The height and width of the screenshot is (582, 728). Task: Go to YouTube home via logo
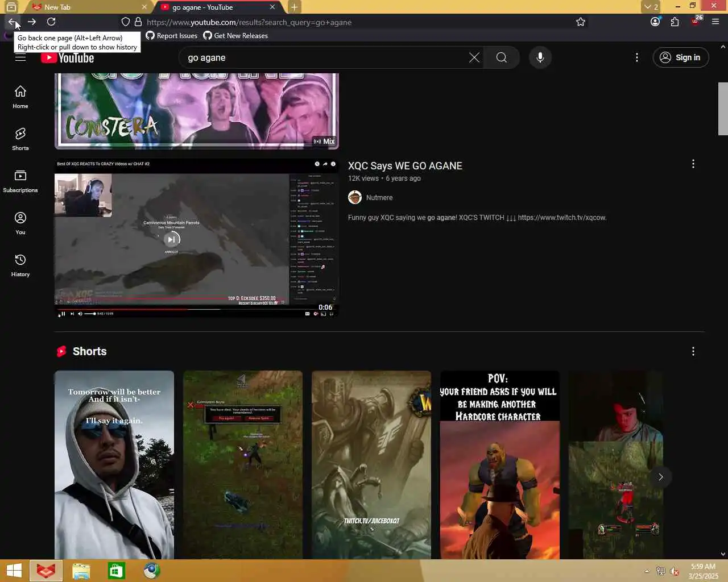click(67, 58)
